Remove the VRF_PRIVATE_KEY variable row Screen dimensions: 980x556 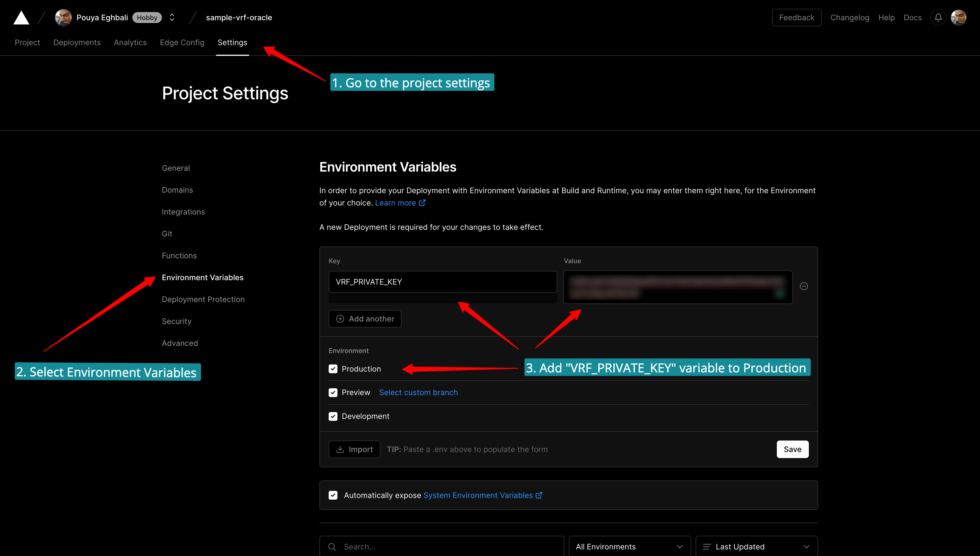(x=804, y=286)
